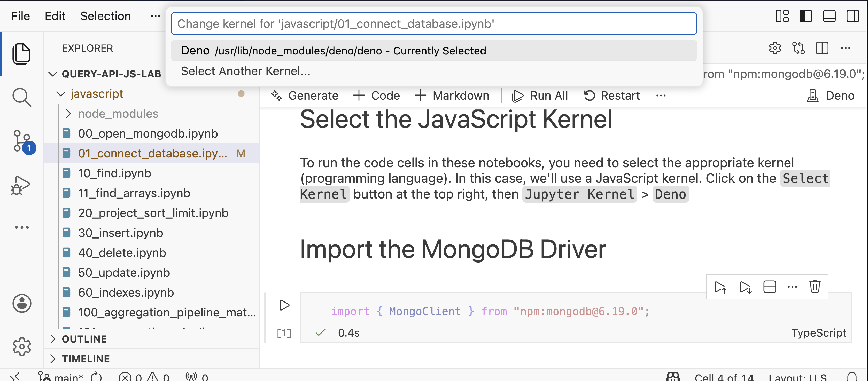This screenshot has height=381, width=868.
Task: Open the Search view in activity bar
Action: (21, 97)
